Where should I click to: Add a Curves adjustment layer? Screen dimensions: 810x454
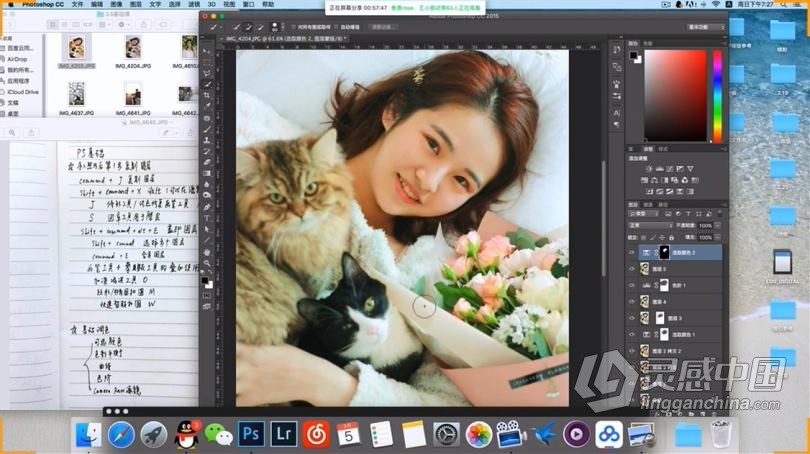tap(670, 169)
